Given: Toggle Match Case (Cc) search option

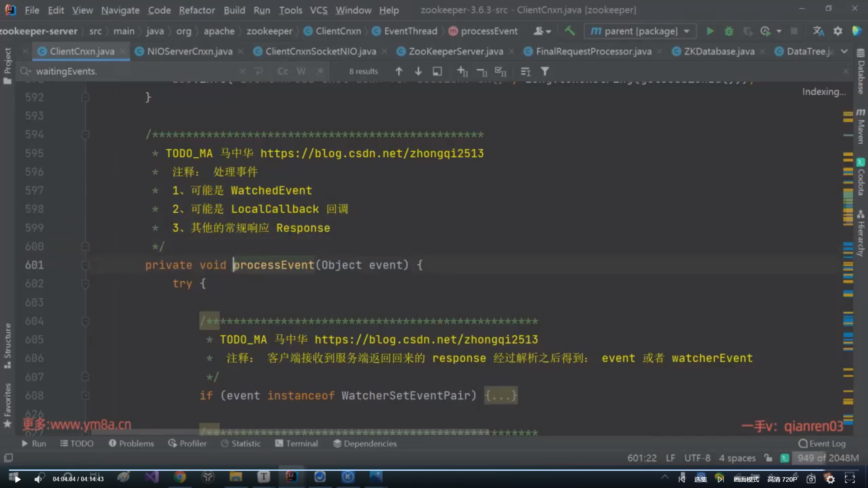Looking at the screenshot, I should click(x=283, y=71).
